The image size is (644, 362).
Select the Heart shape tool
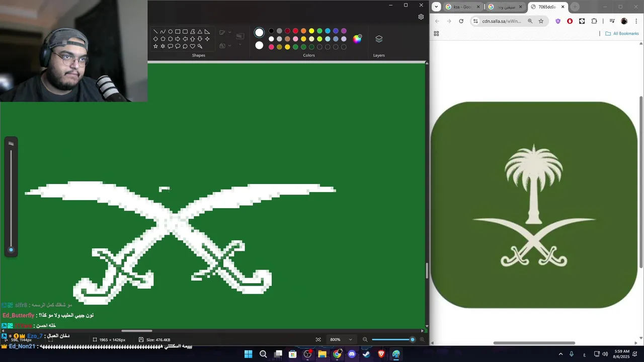[x=192, y=46]
